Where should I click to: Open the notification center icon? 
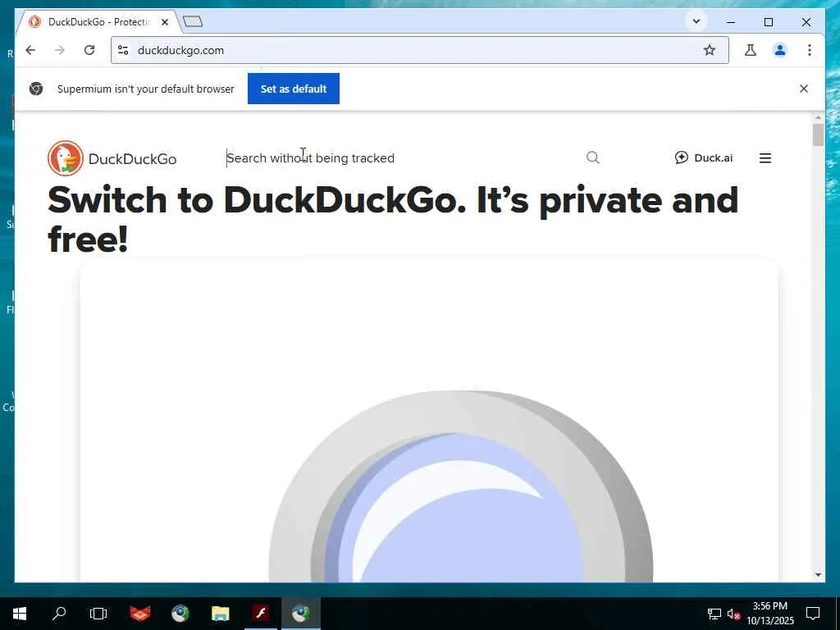pyautogui.click(x=813, y=614)
